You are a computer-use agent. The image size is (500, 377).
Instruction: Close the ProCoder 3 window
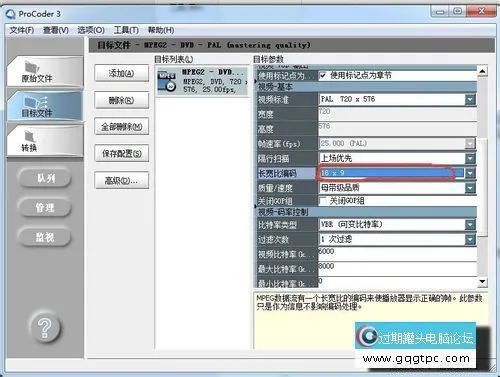click(481, 11)
